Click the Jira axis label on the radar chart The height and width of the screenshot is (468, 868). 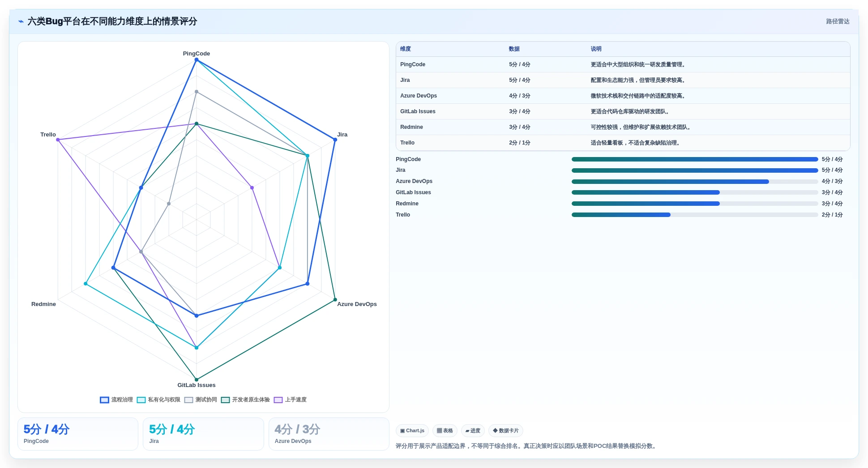(x=342, y=135)
